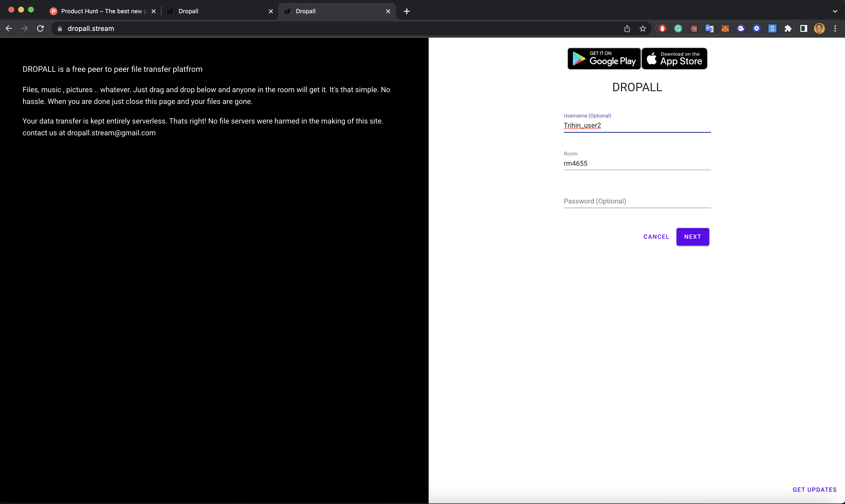Image resolution: width=845 pixels, height=504 pixels.
Task: Click the CANCEL button
Action: point(656,237)
